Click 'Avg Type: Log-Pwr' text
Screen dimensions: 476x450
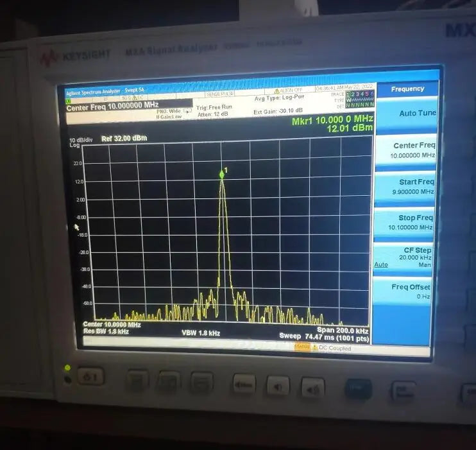pos(279,98)
